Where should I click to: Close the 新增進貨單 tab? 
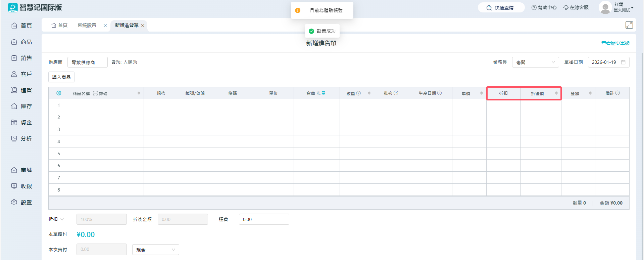pyautogui.click(x=143, y=26)
